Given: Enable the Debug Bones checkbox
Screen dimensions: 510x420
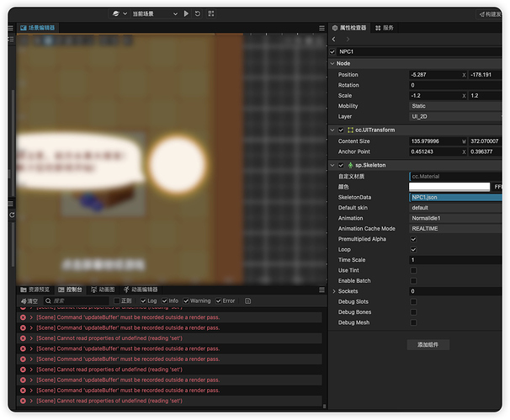Looking at the screenshot, I should (413, 312).
